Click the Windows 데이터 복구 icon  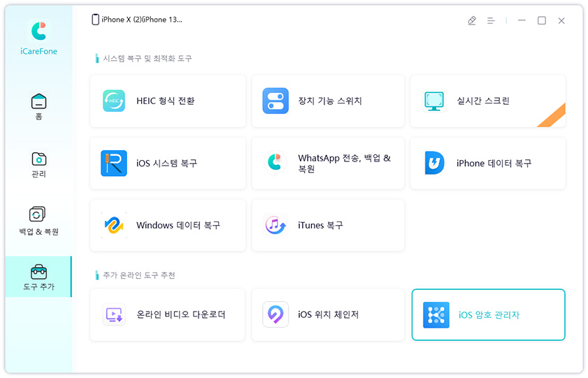coord(114,225)
